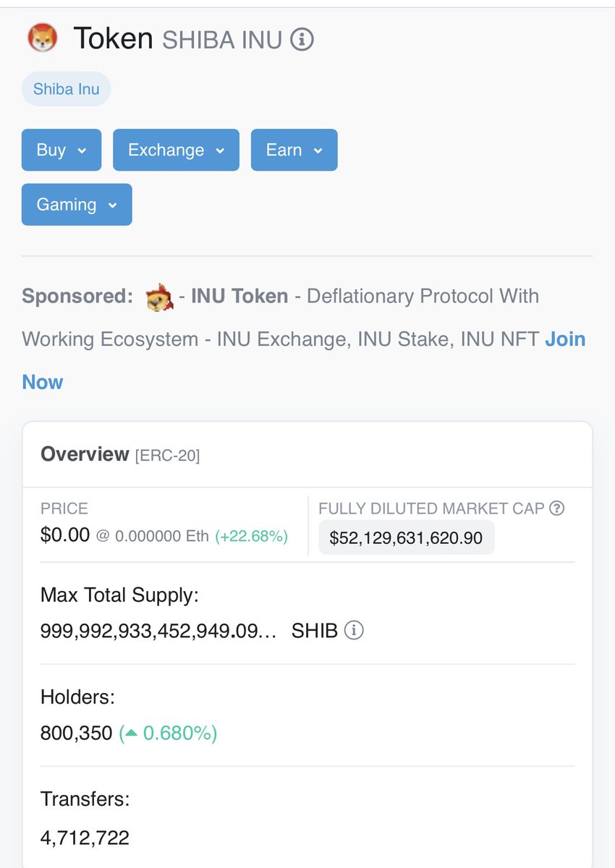Open the Buy dropdown
This screenshot has height=868, width=615.
coord(61,150)
